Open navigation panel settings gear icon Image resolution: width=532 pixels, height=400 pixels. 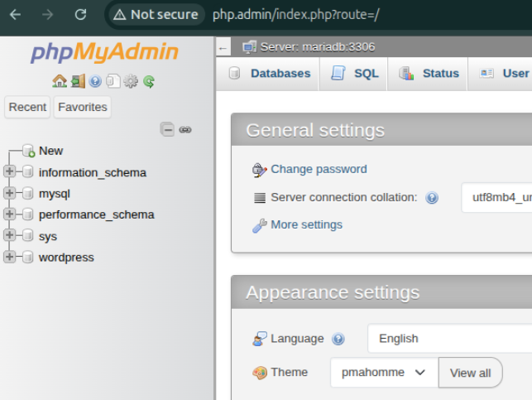pos(131,81)
